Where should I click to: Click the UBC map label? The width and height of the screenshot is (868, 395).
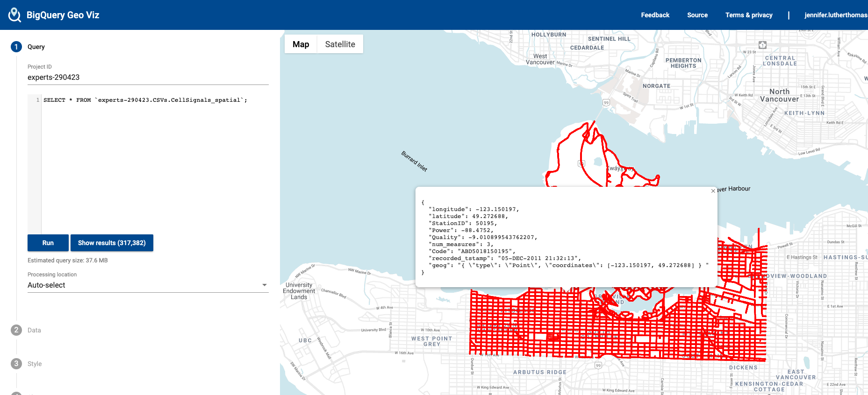[x=305, y=340]
